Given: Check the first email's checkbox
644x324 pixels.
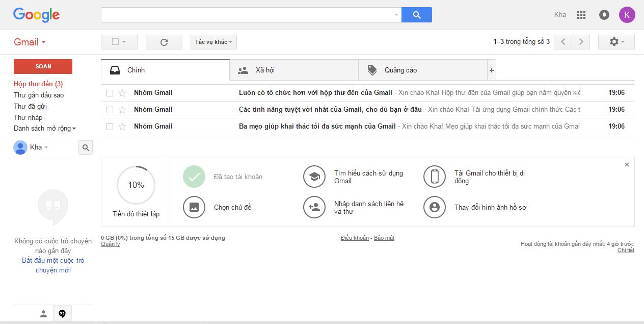Looking at the screenshot, I should pyautogui.click(x=110, y=92).
